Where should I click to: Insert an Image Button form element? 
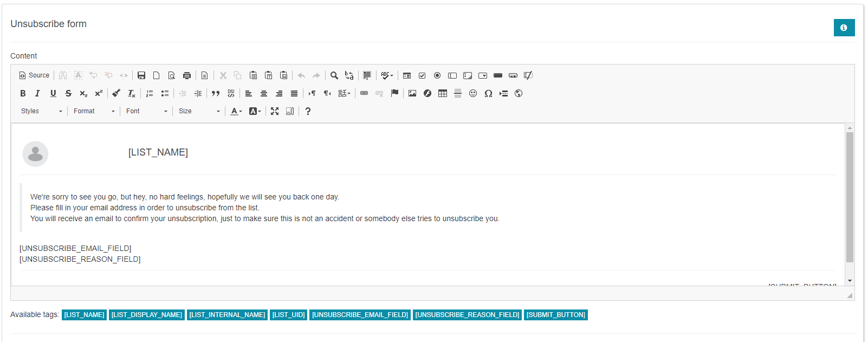tap(513, 75)
